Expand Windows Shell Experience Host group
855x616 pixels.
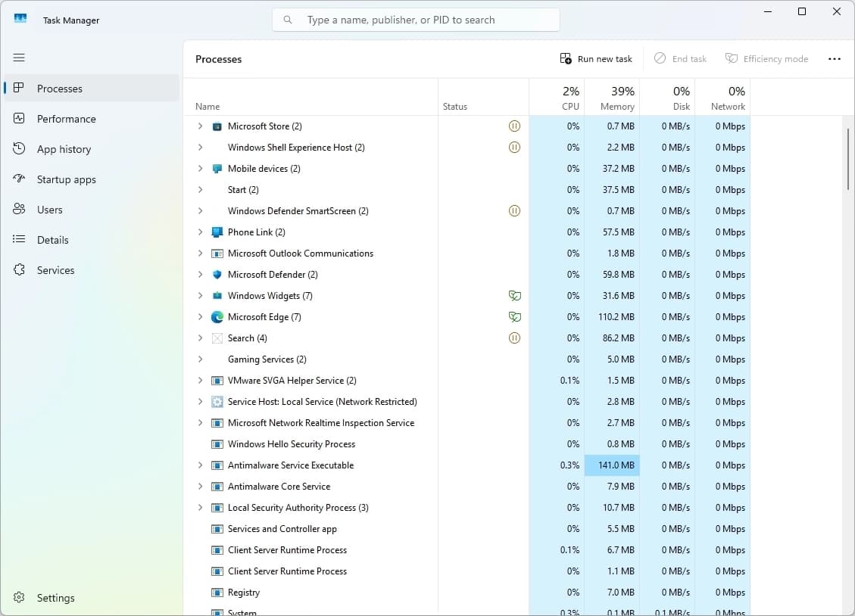coord(200,148)
